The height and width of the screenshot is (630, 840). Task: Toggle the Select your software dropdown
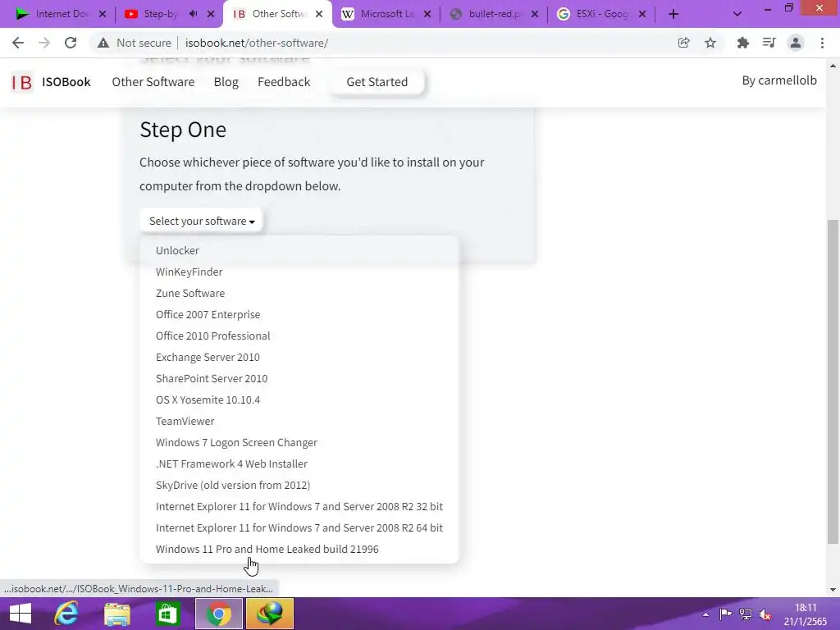point(202,221)
